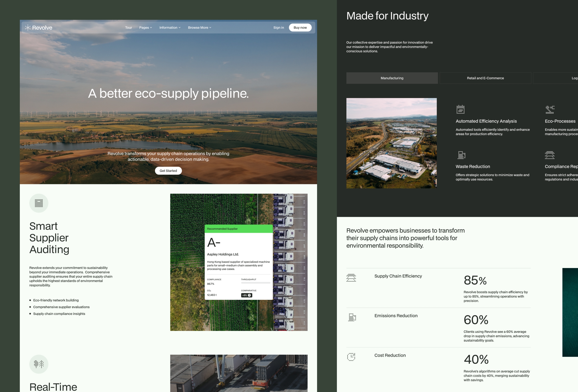The image size is (578, 392).
Task: Click the Emissions Reduction grid icon
Action: pyautogui.click(x=352, y=318)
